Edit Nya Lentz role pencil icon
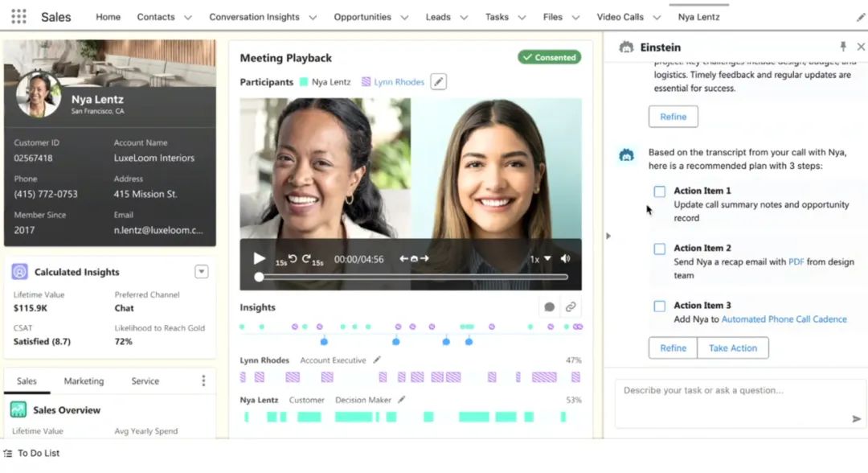Screen dimensions: 868x473 click(402, 399)
